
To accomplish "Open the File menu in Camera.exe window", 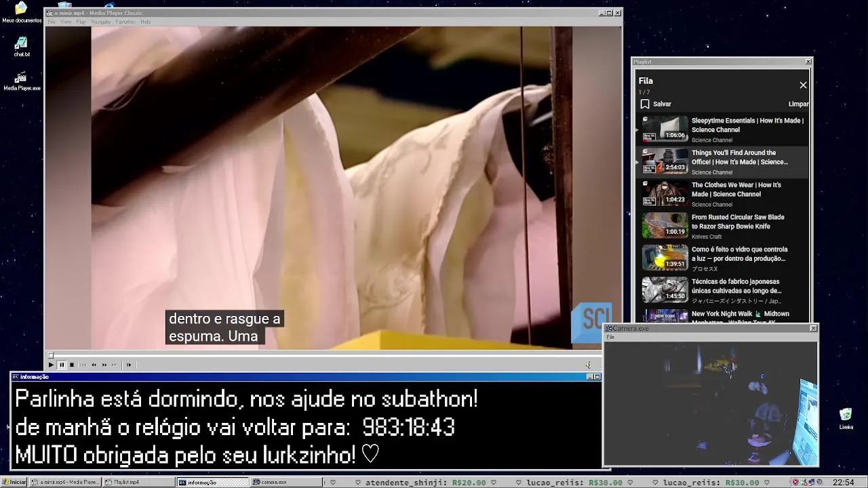I will (610, 337).
